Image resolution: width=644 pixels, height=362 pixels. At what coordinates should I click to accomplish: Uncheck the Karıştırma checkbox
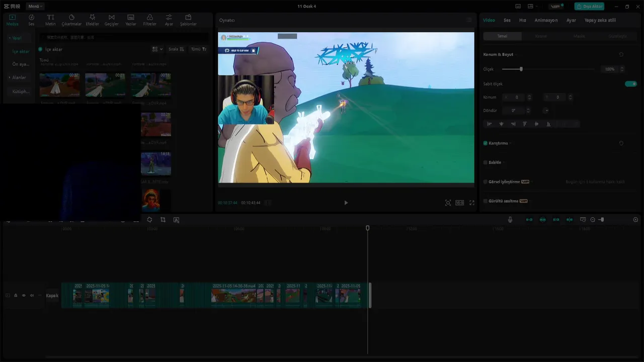click(486, 143)
